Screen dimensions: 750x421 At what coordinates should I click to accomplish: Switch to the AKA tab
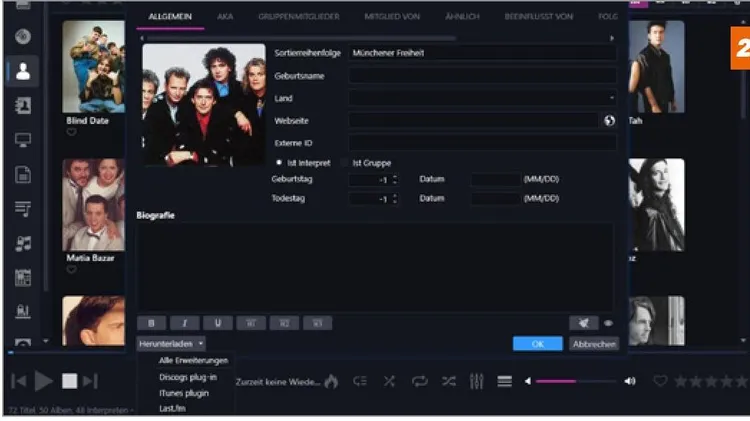[225, 16]
